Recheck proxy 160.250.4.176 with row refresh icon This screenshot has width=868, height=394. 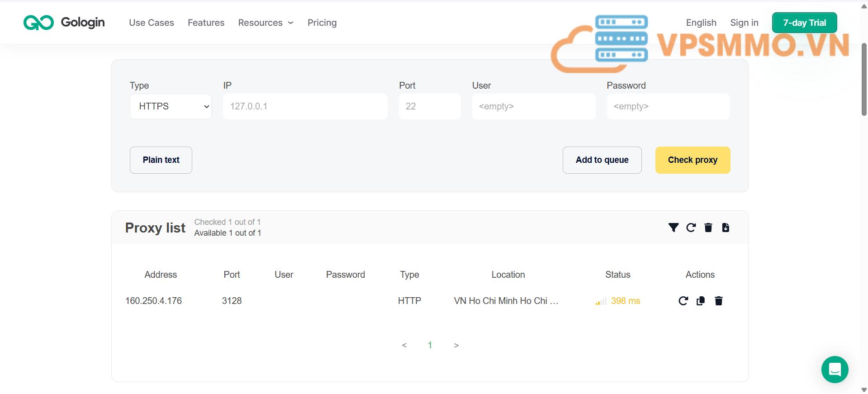coord(683,301)
